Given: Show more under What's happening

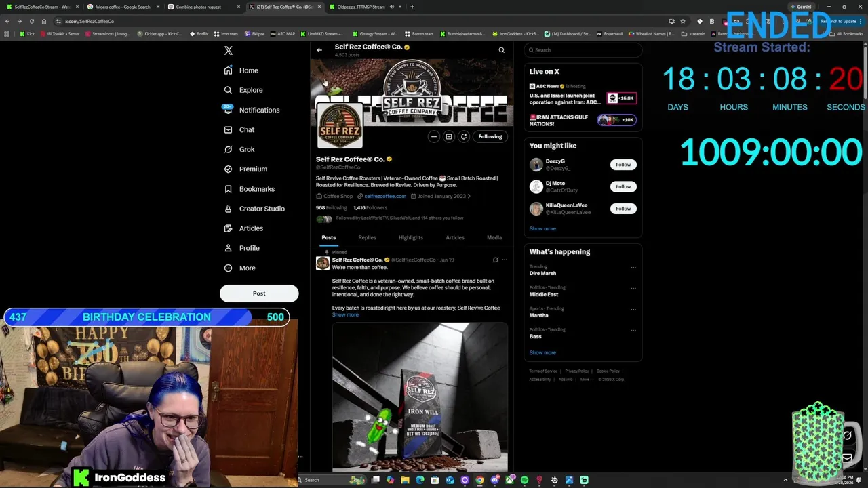Looking at the screenshot, I should [542, 353].
